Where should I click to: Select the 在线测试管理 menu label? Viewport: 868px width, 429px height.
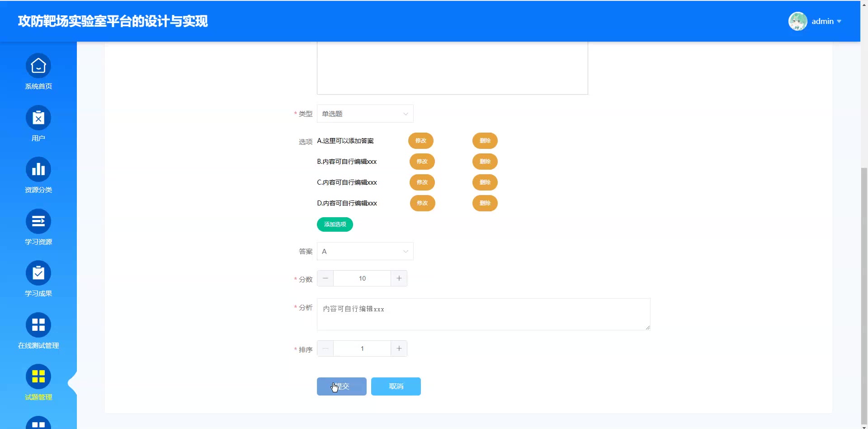point(38,346)
